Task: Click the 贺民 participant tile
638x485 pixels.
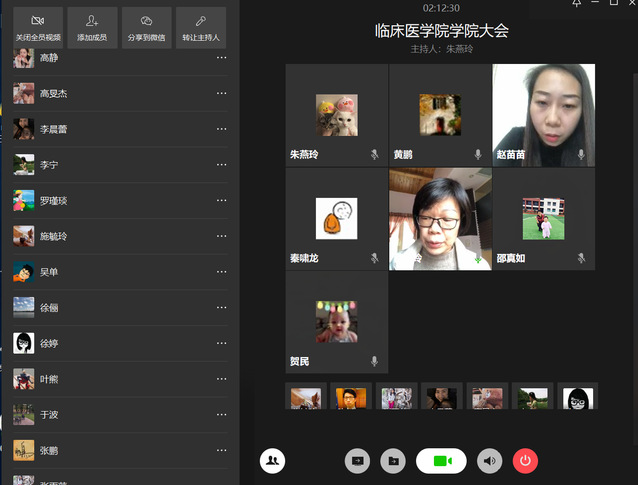Action: tap(336, 322)
